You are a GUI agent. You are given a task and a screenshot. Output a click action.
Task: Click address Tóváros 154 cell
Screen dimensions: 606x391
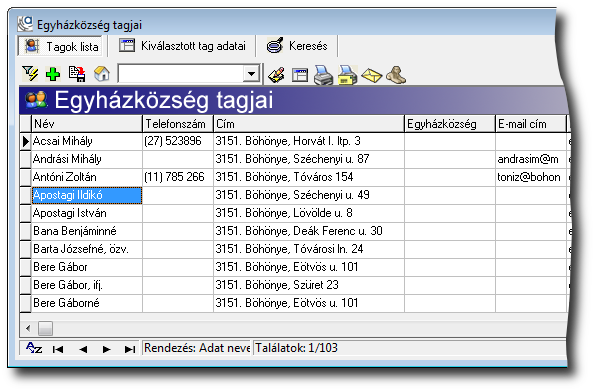point(308,177)
